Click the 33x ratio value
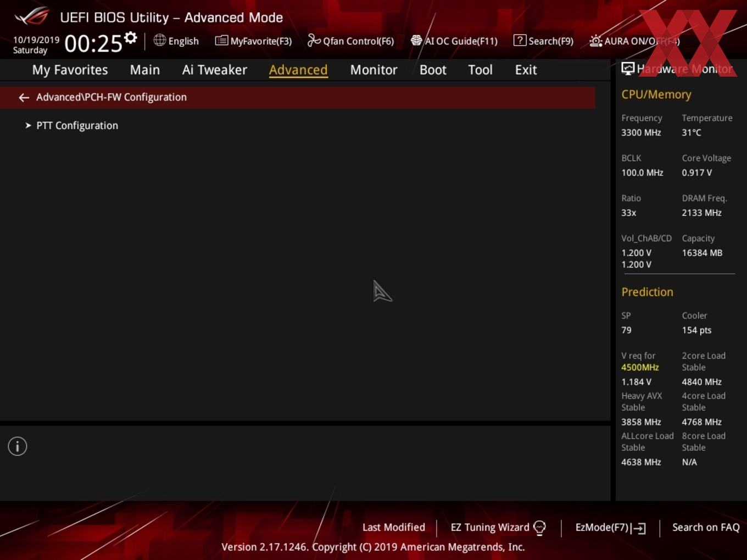This screenshot has width=747, height=560. click(x=628, y=213)
